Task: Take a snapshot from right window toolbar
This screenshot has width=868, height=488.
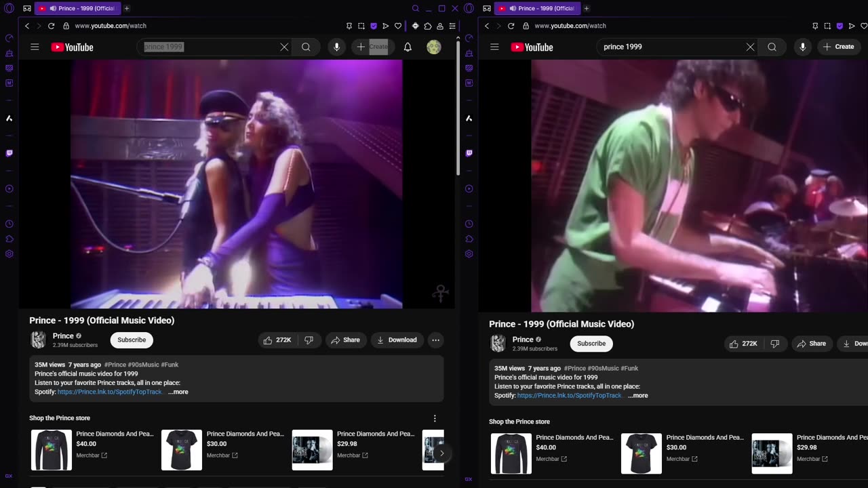Action: 827,26
